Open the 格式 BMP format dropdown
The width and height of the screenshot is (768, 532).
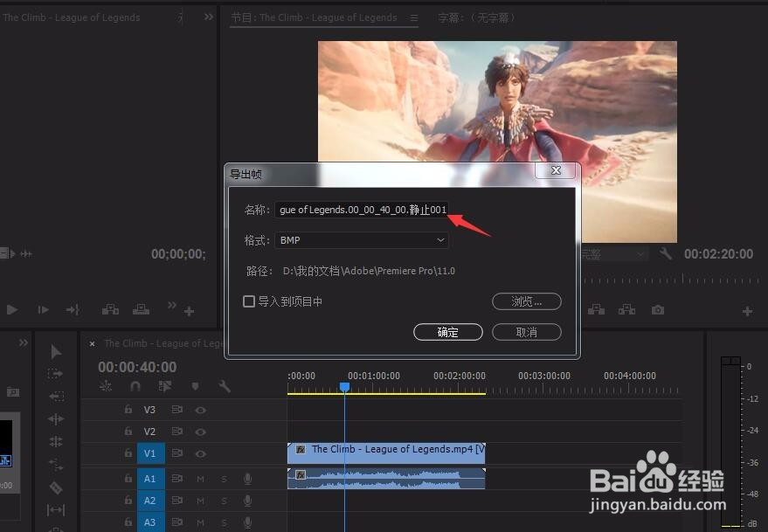coord(362,240)
